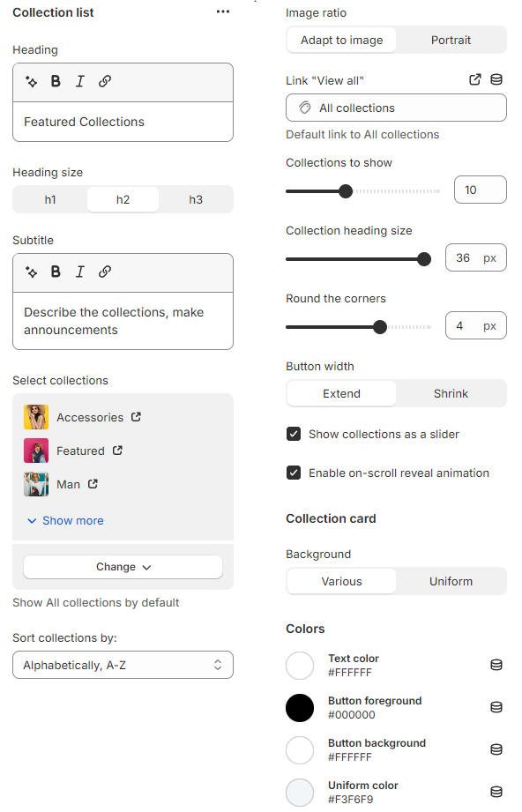Viewport: 522px width, 812px height.
Task: Switch Button width to Shrink
Action: coord(451,391)
